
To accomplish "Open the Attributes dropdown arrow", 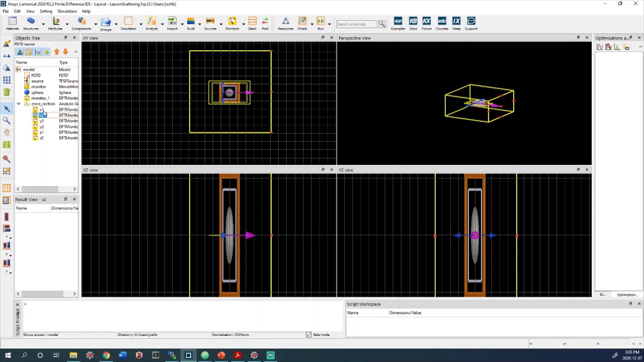I will [x=67, y=24].
